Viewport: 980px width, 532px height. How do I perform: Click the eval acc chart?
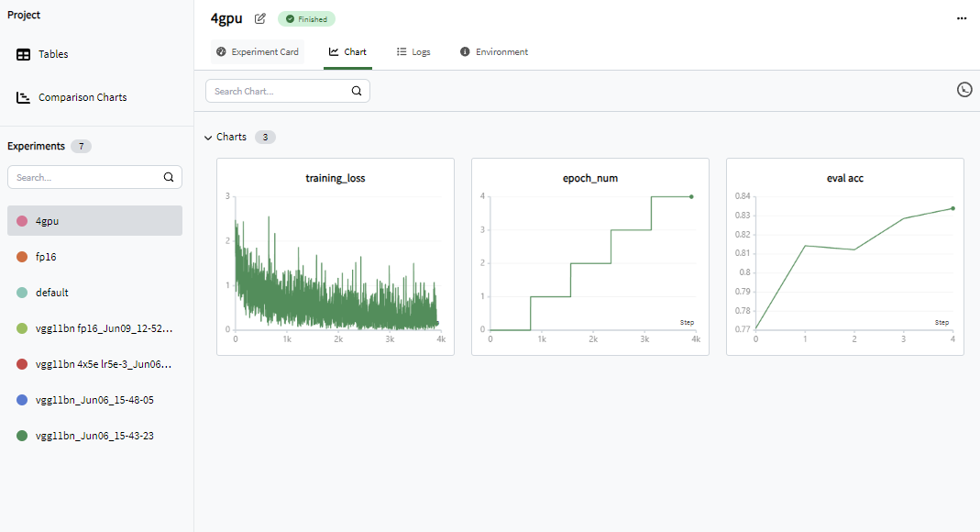845,257
